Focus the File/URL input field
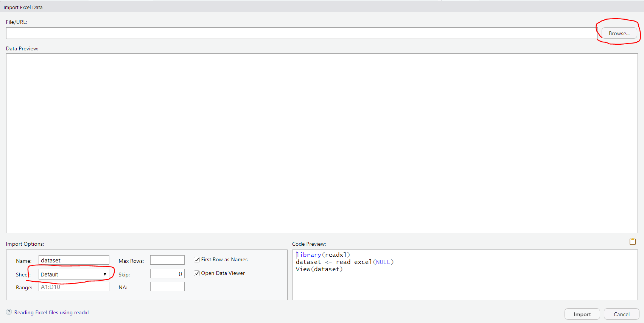644x323 pixels. [x=302, y=33]
